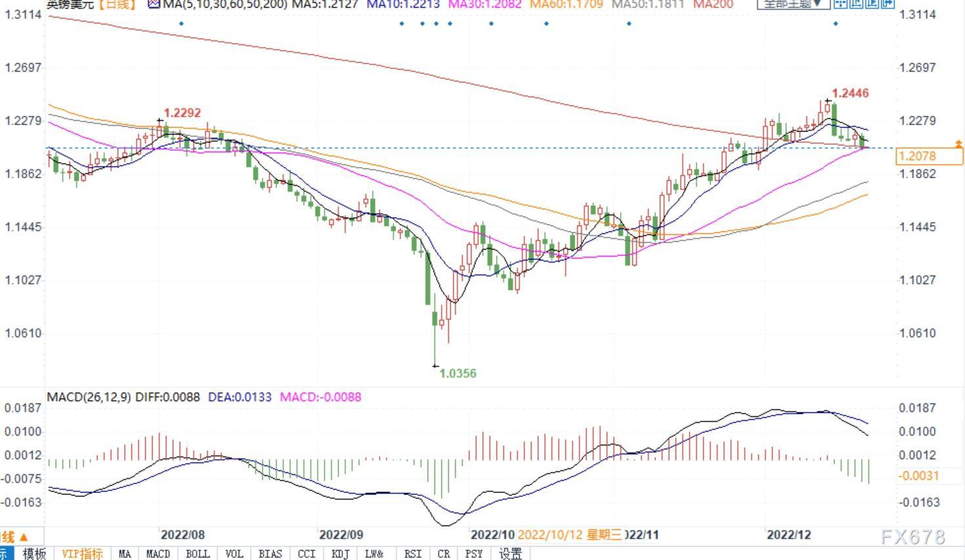Click the MA200 label
Viewport: 965px width, 560px height.
(713, 4)
